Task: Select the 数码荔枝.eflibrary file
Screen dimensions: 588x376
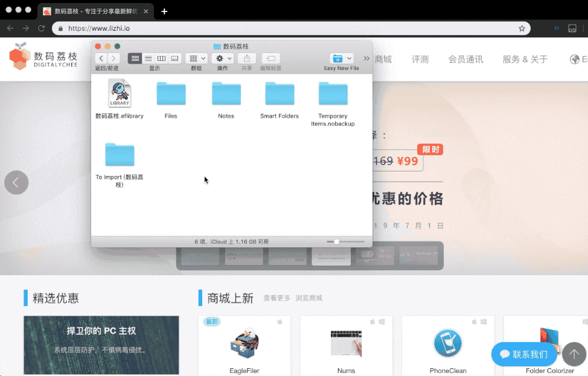Action: 120,98
